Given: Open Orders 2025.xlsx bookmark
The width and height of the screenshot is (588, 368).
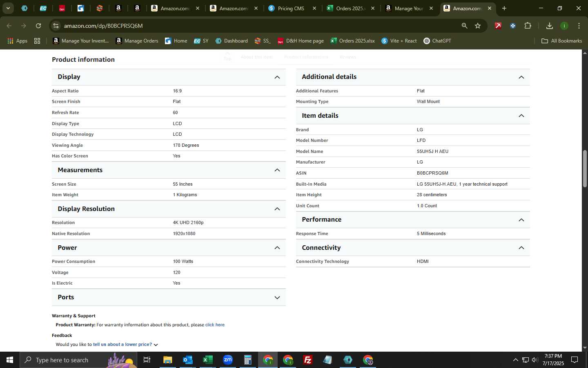Looking at the screenshot, I should tap(353, 41).
